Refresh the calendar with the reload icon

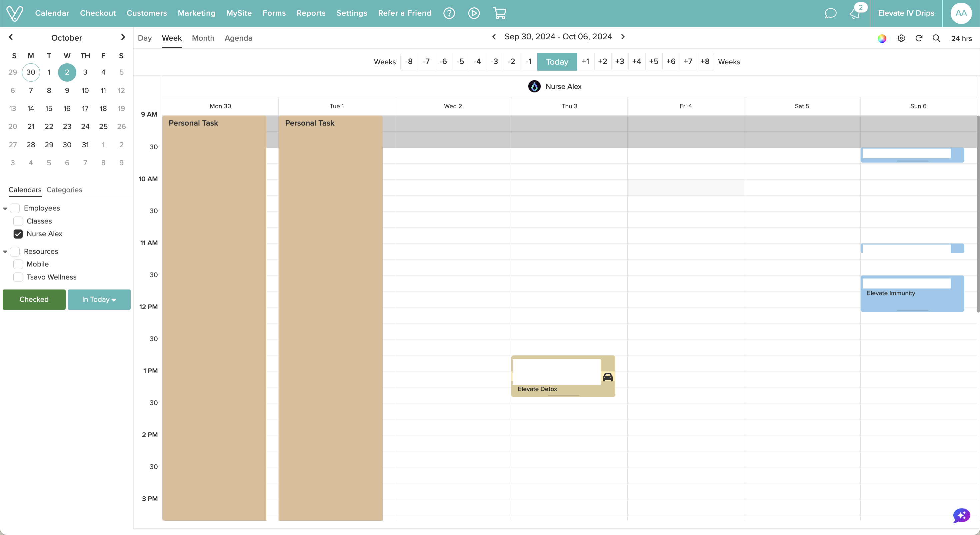pyautogui.click(x=919, y=38)
